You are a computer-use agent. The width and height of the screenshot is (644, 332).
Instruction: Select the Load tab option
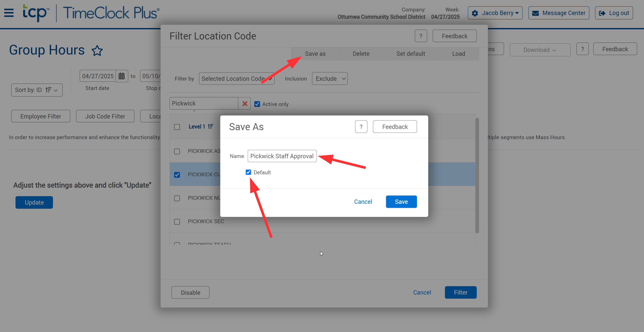pos(458,54)
